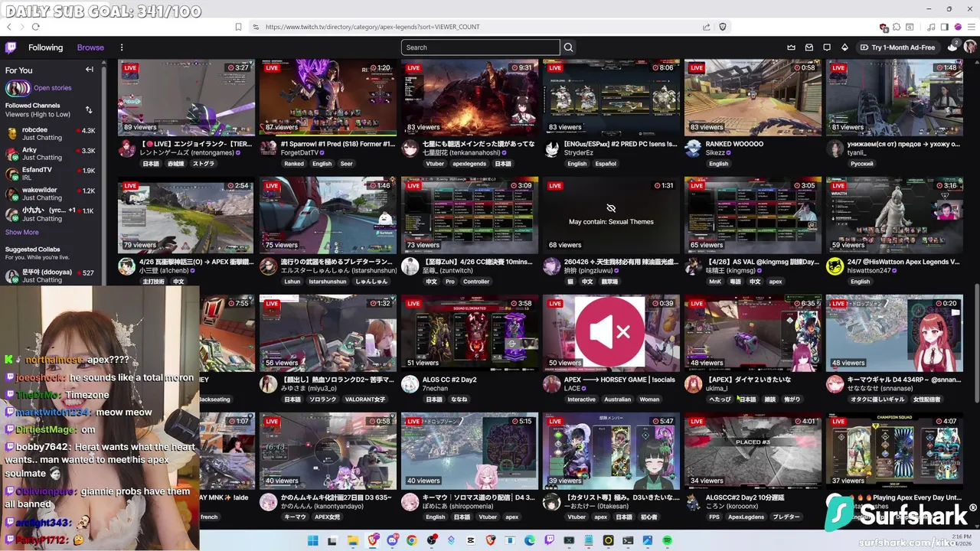Click the Seer tag under ForgetDatTV
980x551 pixels.
point(347,164)
